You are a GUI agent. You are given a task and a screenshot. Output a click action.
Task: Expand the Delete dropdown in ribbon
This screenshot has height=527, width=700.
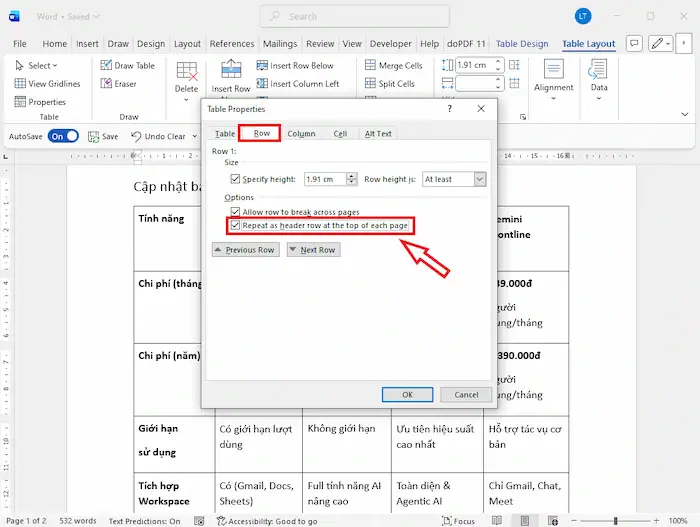pos(186,98)
